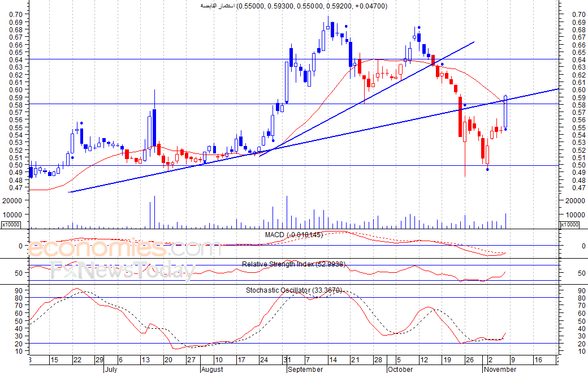This screenshot has width=588, height=373.
Task: Click the 20000 volume value on left axis
Action: pos(12,201)
